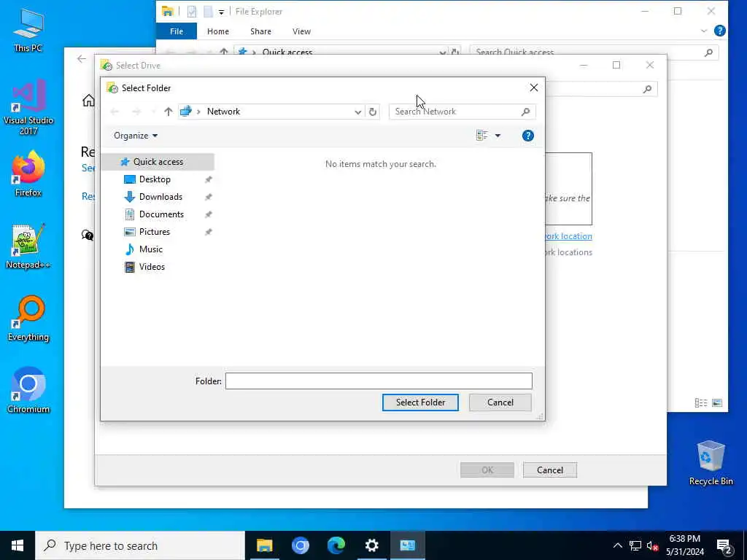Open address bar history dropdown next to Network
Image resolution: width=747 pixels, height=560 pixels.
(357, 112)
